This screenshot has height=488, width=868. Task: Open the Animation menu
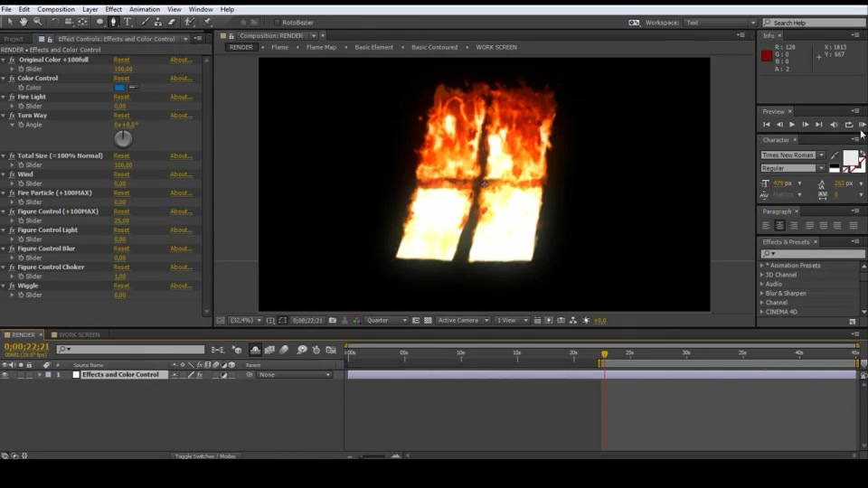[145, 9]
